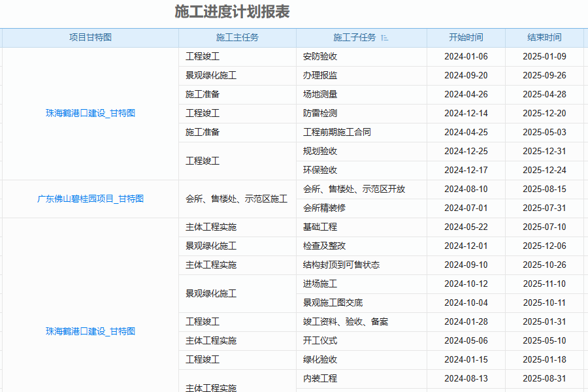Select the 办理报监 subtask cell
The height and width of the screenshot is (392, 588).
[361, 75]
